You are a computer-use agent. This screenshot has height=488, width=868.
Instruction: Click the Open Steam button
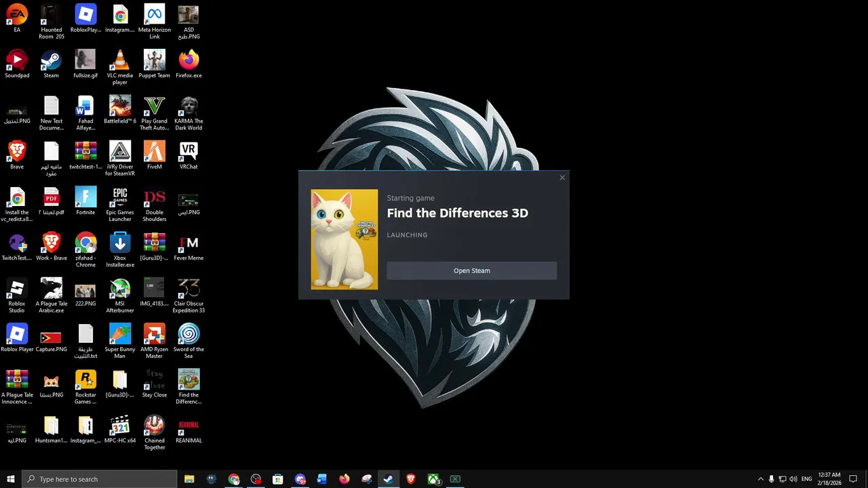[471, 270]
